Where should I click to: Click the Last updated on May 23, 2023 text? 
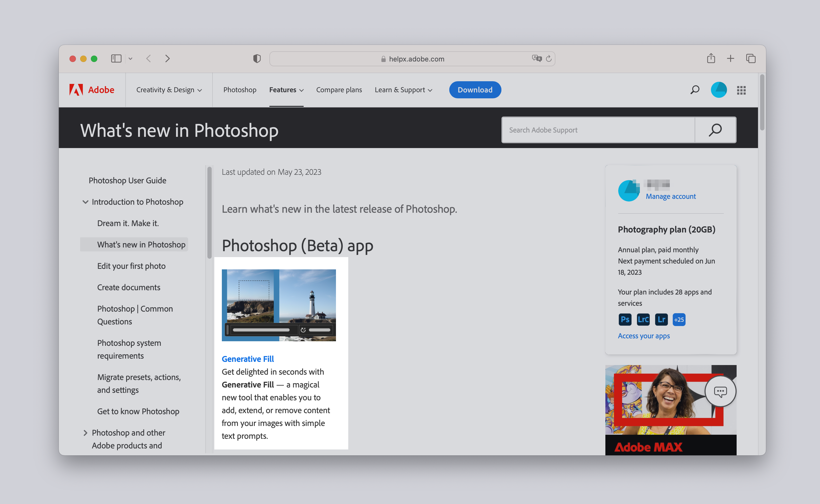pyautogui.click(x=271, y=172)
